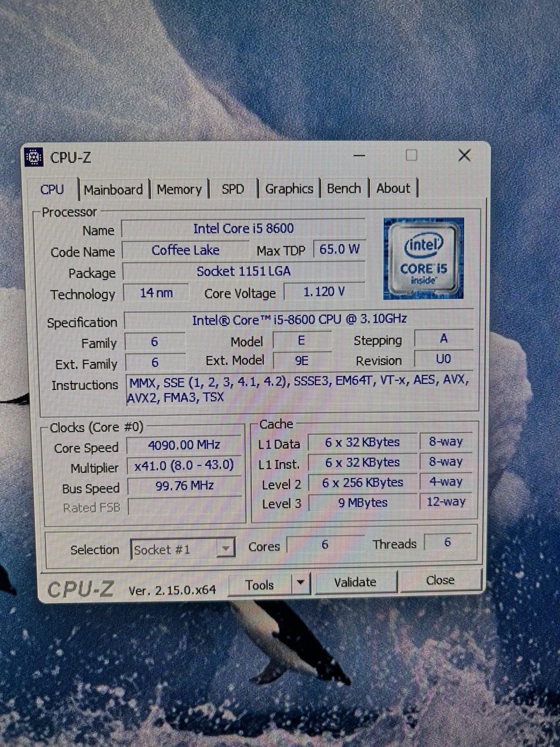The image size is (560, 747).
Task: Click the Close button
Action: click(440, 580)
